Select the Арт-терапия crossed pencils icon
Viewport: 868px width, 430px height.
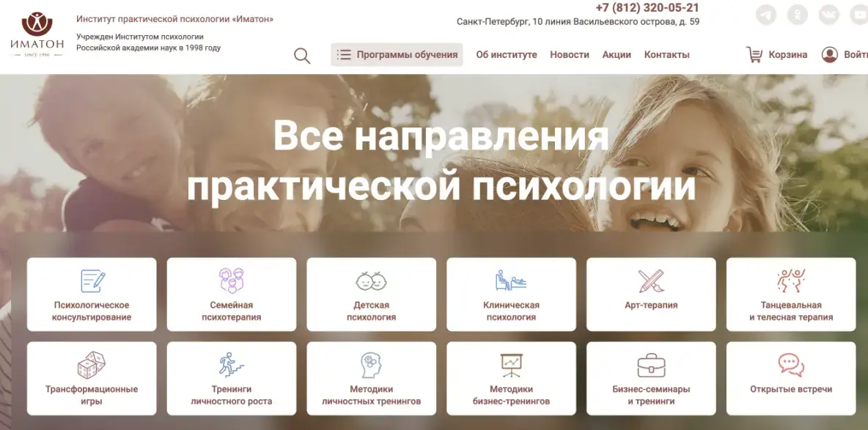(x=652, y=282)
